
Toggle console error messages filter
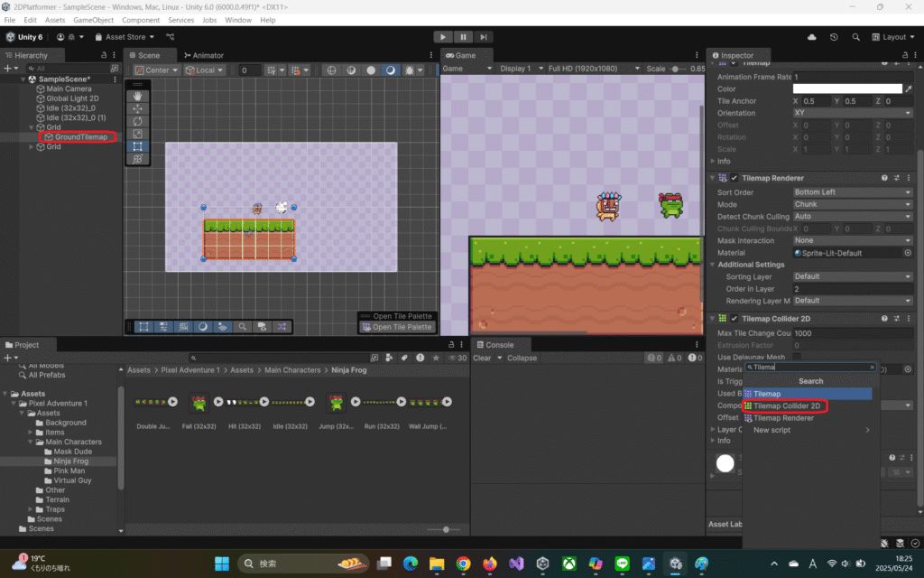[x=696, y=358]
